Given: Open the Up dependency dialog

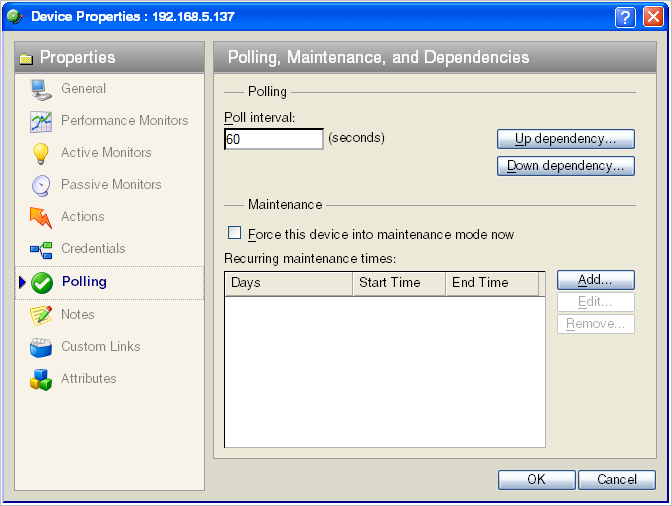Looking at the screenshot, I should pos(566,139).
